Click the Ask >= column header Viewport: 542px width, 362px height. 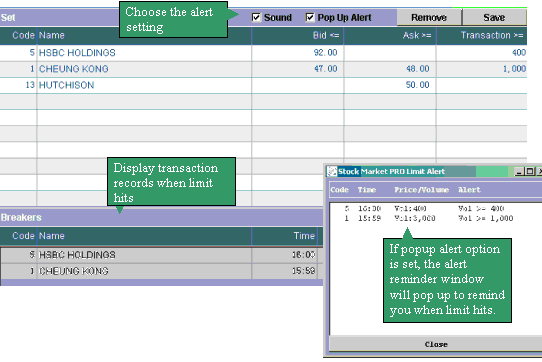pos(417,35)
